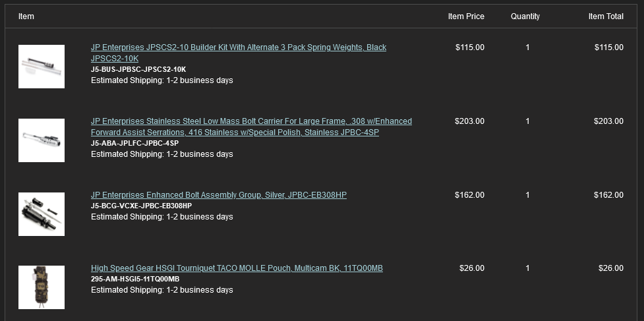This screenshot has width=644, height=321.
Task: Open the Stainless Steel Low Mass Bolt Carrier link
Action: click(x=251, y=127)
